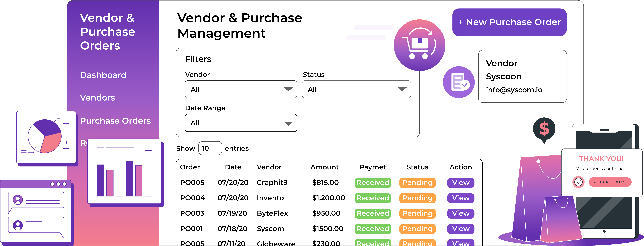Open Vendors in the sidebar
644x246 pixels.
(98, 98)
